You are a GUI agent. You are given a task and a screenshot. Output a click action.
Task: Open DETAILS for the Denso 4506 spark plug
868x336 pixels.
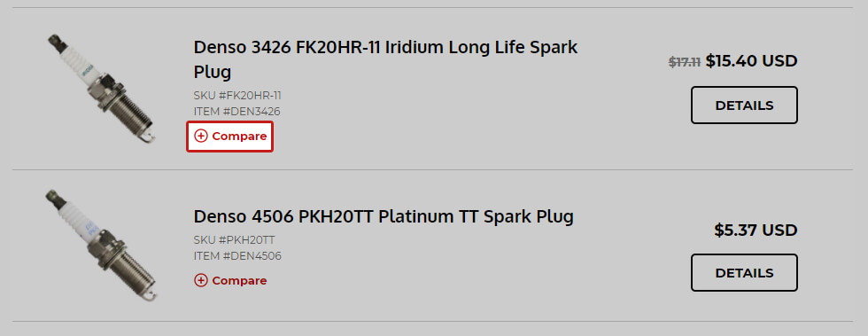tap(744, 273)
